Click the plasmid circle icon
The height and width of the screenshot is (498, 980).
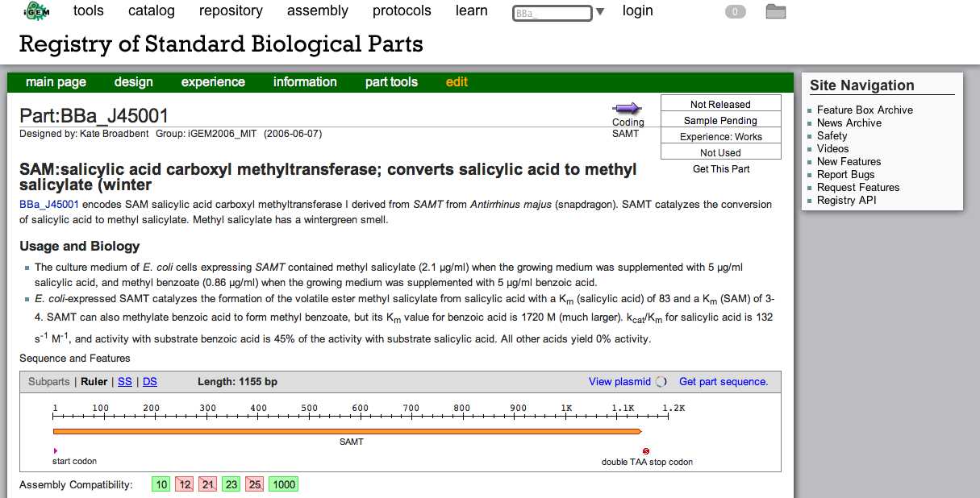661,382
